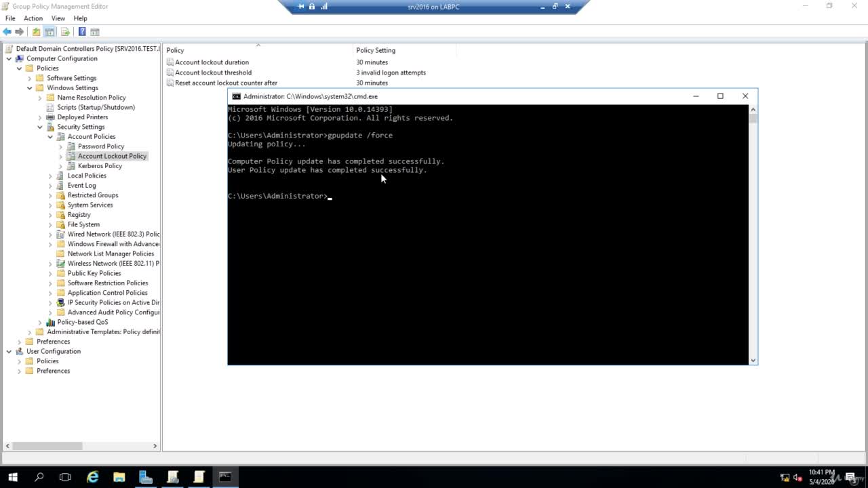868x488 pixels.
Task: Open the Help menu
Action: tap(81, 18)
